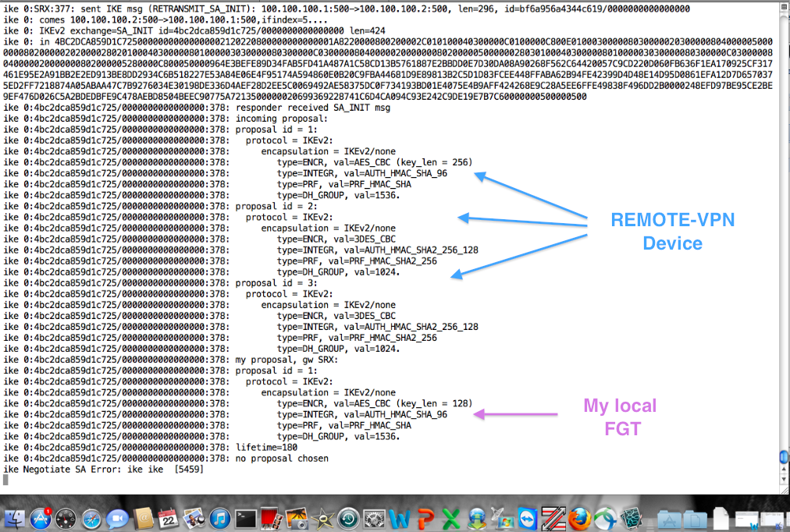
Task: Open Remote Desktop Connection in Dock
Action: pyautogui.click(x=502, y=519)
